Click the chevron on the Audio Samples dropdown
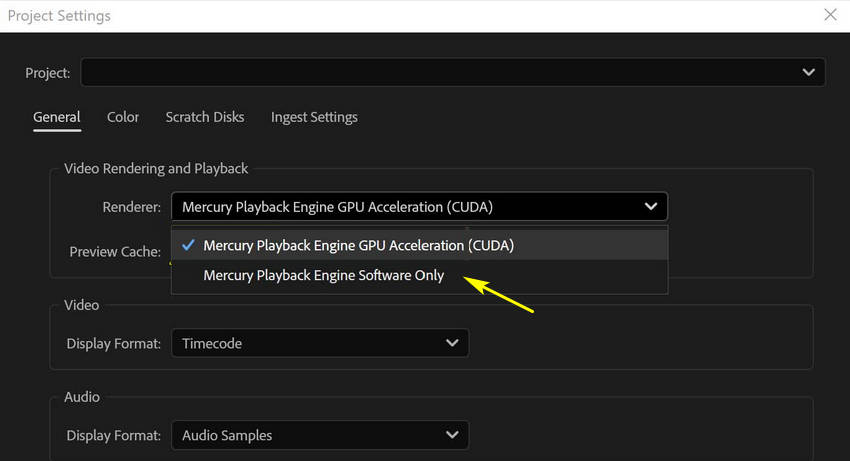The height and width of the screenshot is (461, 850). tap(452, 435)
